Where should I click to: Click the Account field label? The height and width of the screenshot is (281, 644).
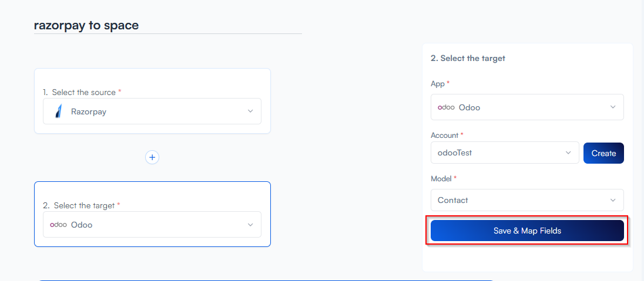click(x=445, y=135)
